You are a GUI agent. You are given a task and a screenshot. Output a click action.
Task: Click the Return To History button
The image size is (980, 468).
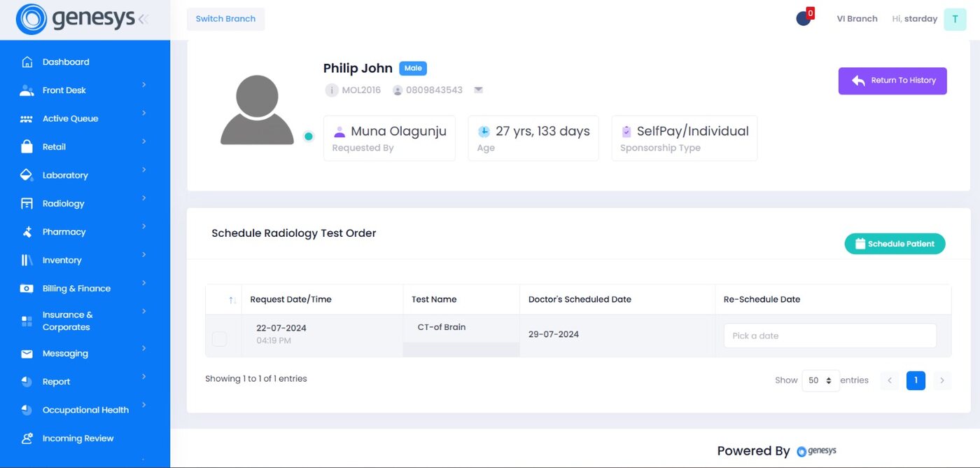(892, 81)
